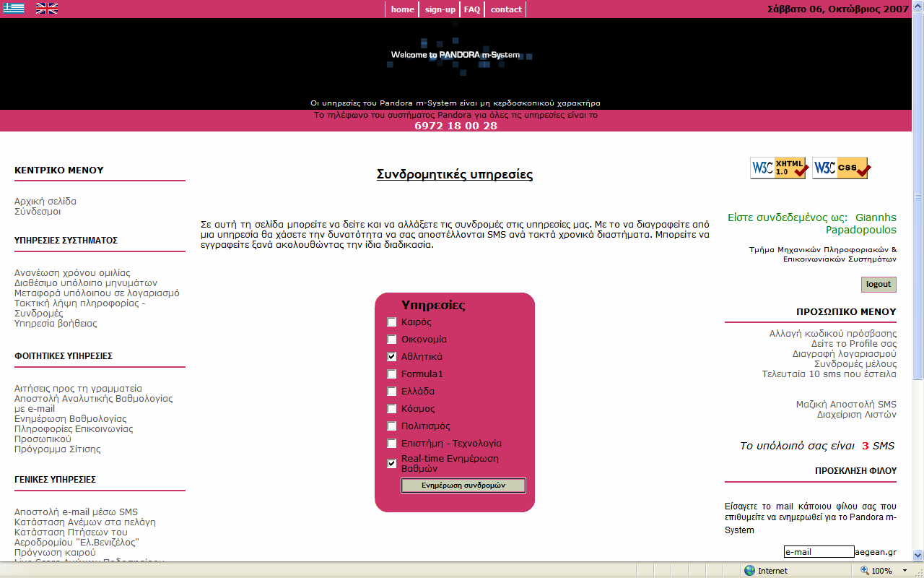Tick the Ελλάδα checkbox
The image size is (924, 578).
click(x=392, y=392)
